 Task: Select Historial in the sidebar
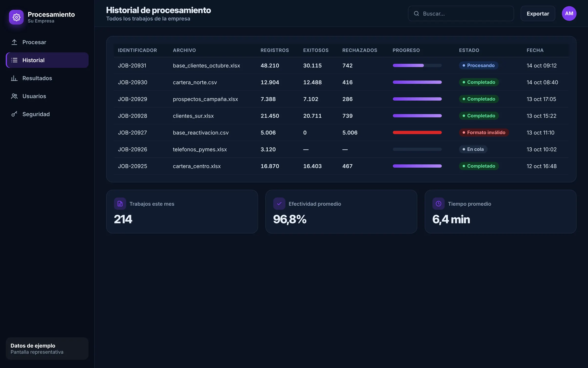tap(47, 60)
